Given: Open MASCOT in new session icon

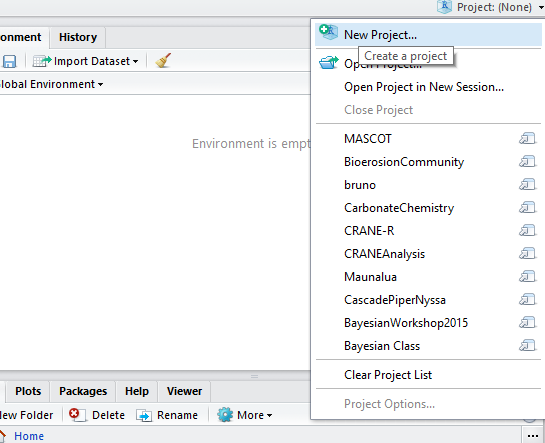Looking at the screenshot, I should coord(527,139).
